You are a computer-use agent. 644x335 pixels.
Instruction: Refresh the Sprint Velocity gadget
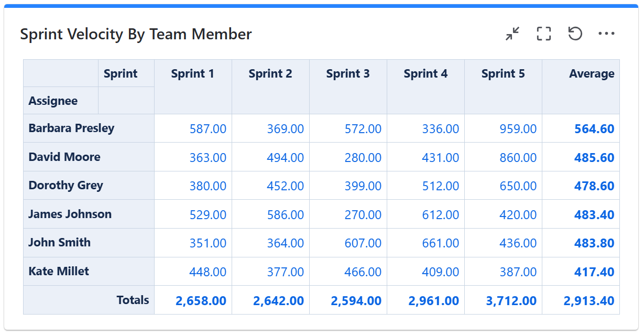tap(575, 34)
